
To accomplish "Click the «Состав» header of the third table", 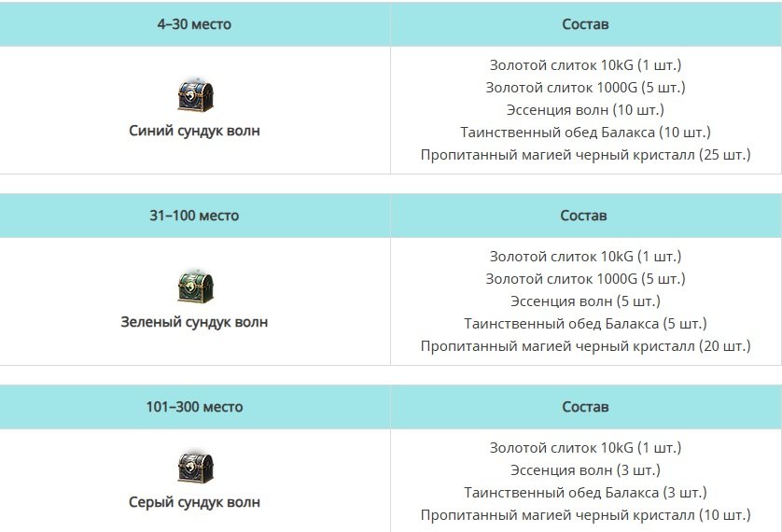I will 585,407.
